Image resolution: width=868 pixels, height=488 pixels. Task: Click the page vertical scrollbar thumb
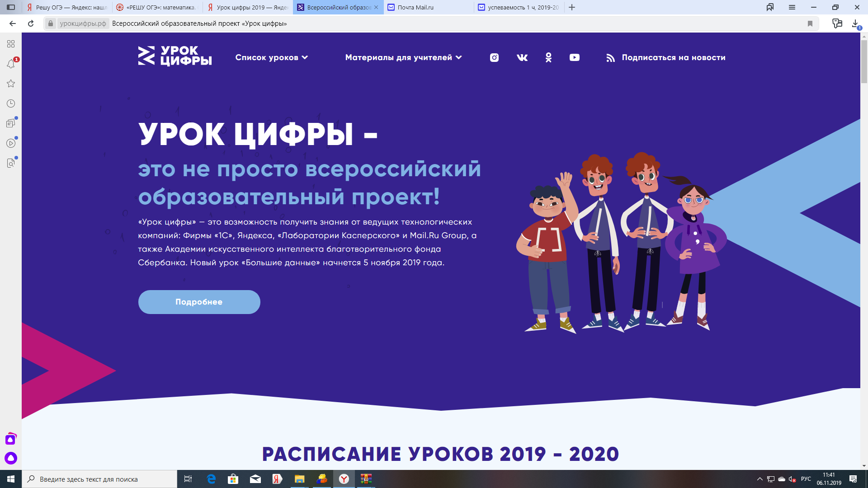coord(864,61)
